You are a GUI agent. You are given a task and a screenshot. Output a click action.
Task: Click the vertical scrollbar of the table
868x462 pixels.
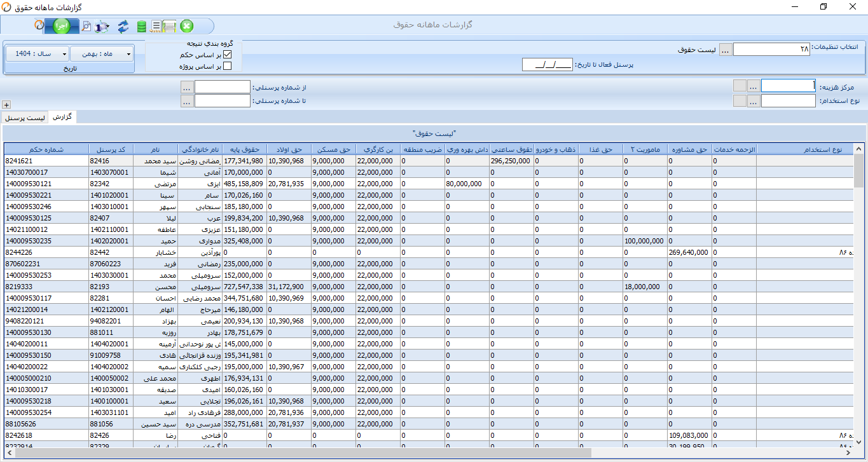click(858, 296)
